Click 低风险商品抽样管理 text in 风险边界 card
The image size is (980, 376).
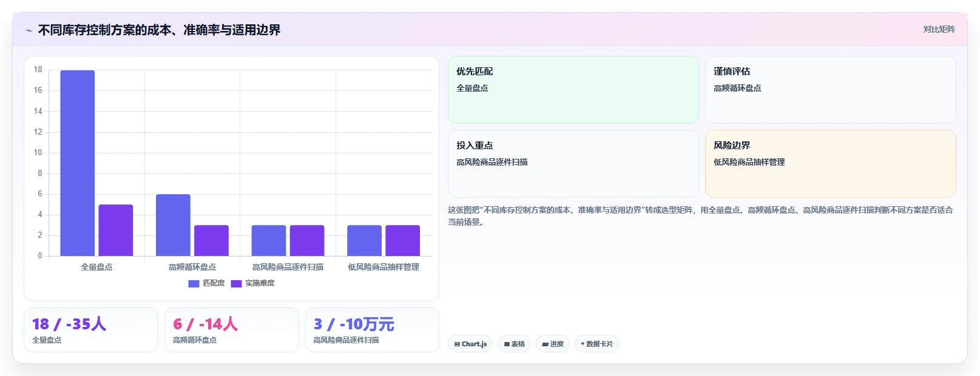click(x=749, y=162)
